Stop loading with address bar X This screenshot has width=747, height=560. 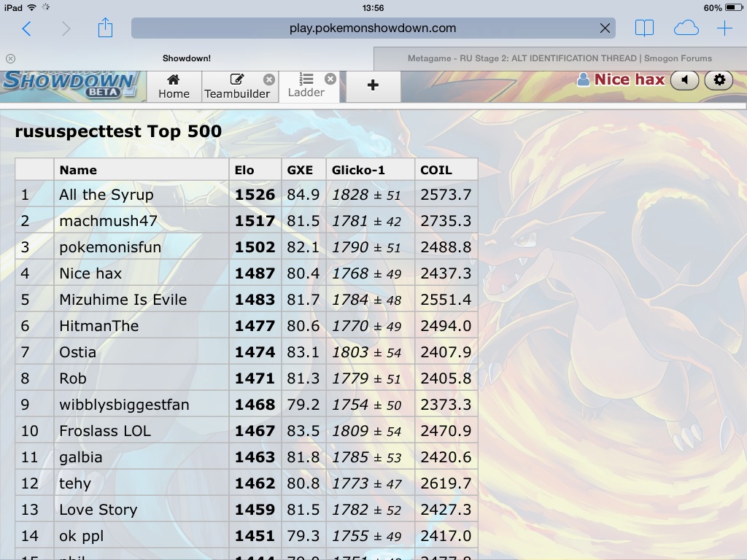tap(605, 28)
